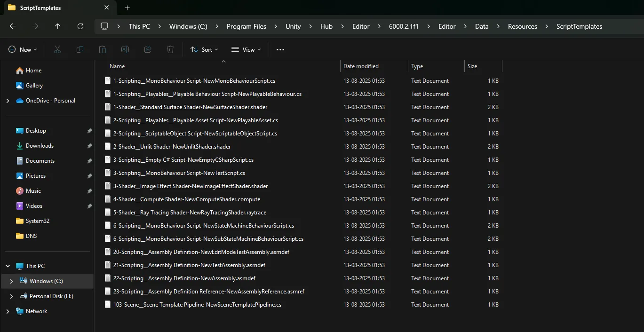Image resolution: width=644 pixels, height=332 pixels.
Task: Select file NewMonoBehaviourScript.cs
Action: (194, 81)
